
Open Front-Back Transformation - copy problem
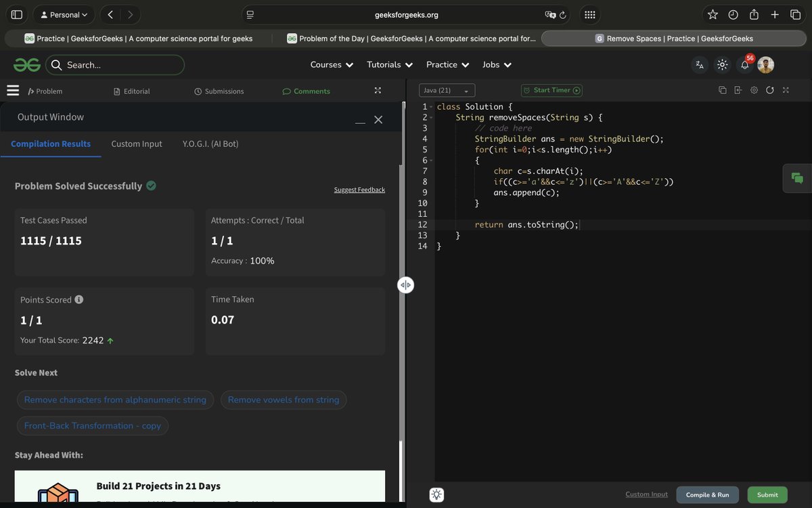93,426
